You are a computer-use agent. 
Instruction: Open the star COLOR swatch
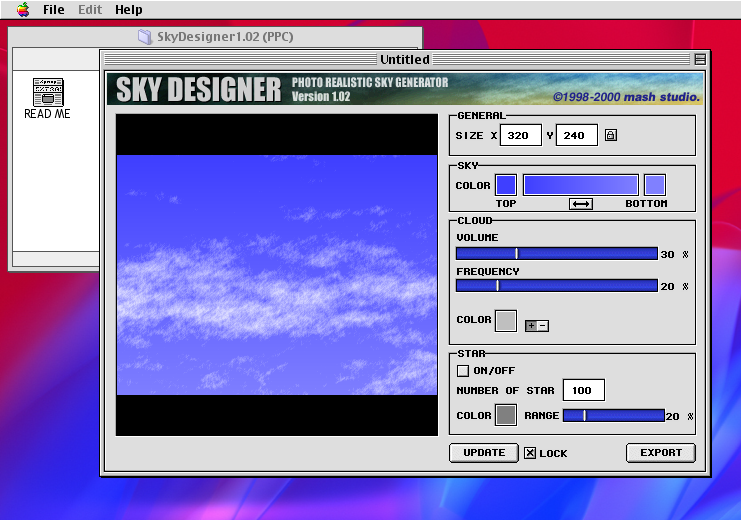[x=506, y=416]
